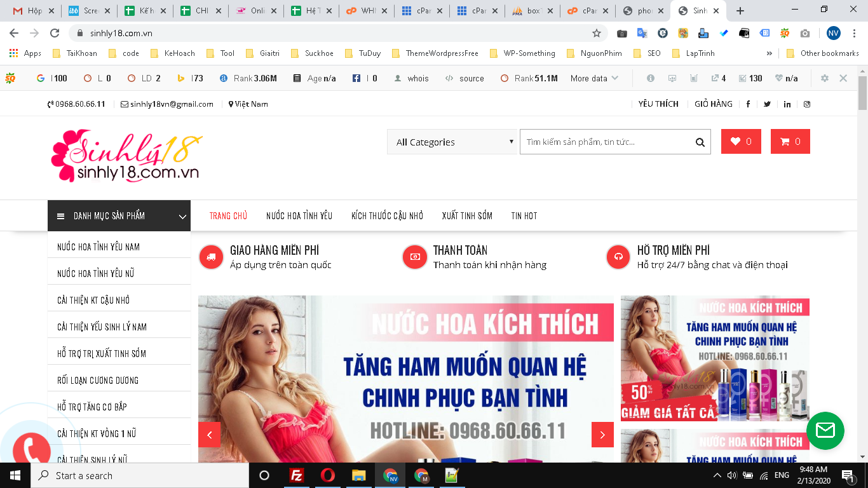Open the Instagram social icon in top bar
The height and width of the screenshot is (488, 868).
807,104
